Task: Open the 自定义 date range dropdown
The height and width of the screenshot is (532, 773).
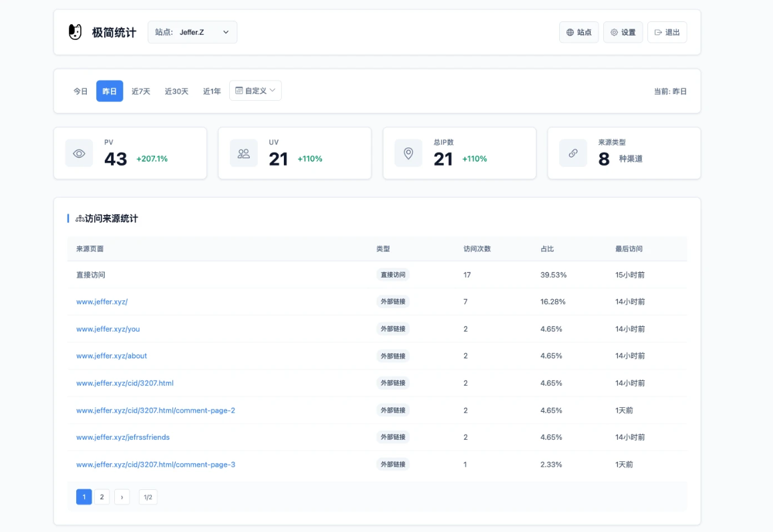Action: [255, 91]
